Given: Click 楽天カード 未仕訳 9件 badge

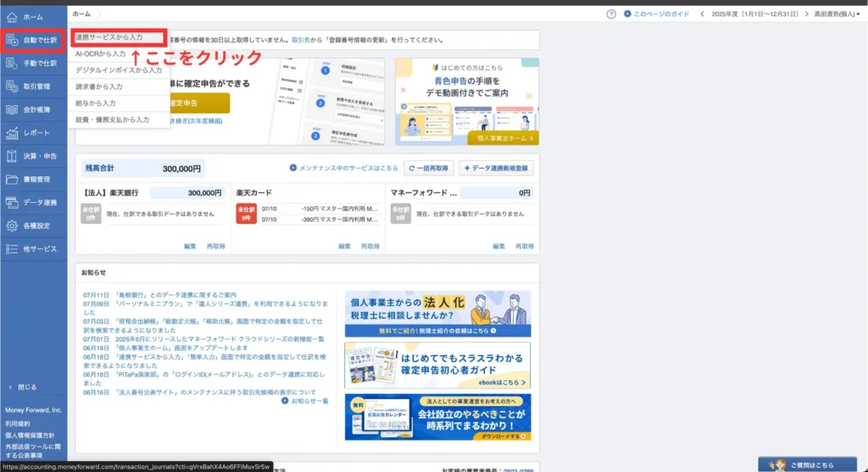Looking at the screenshot, I should click(x=246, y=214).
